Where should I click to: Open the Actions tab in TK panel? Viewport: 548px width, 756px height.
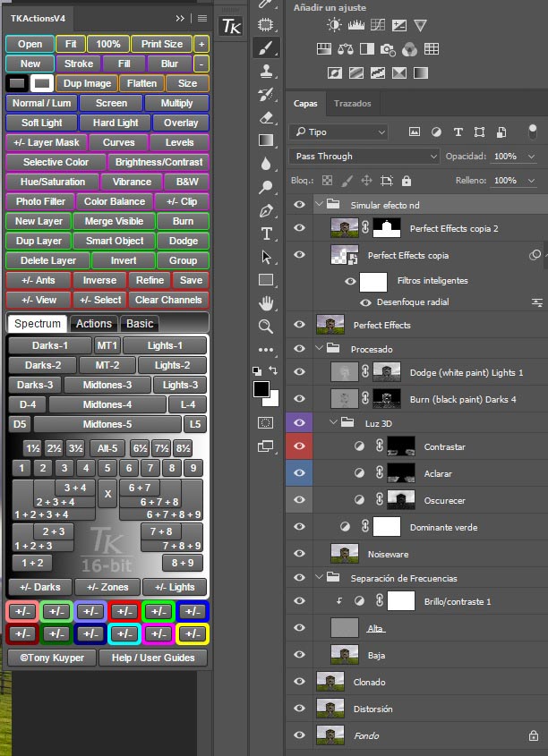tap(93, 324)
